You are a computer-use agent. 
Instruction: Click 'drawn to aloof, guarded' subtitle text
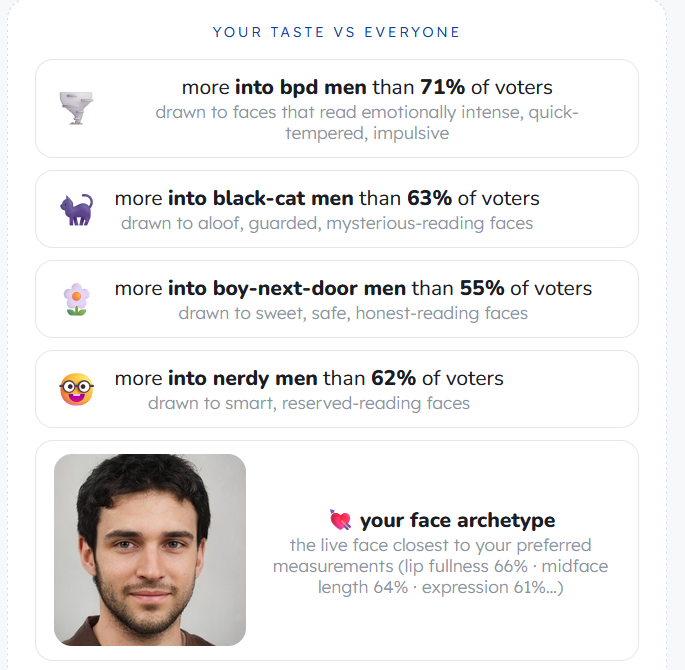tap(327, 223)
